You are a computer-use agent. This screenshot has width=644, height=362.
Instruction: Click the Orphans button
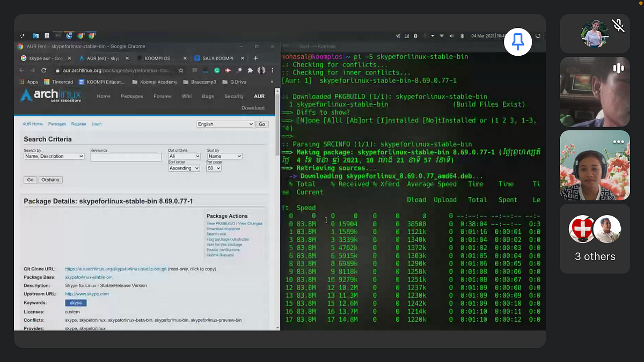click(x=50, y=180)
